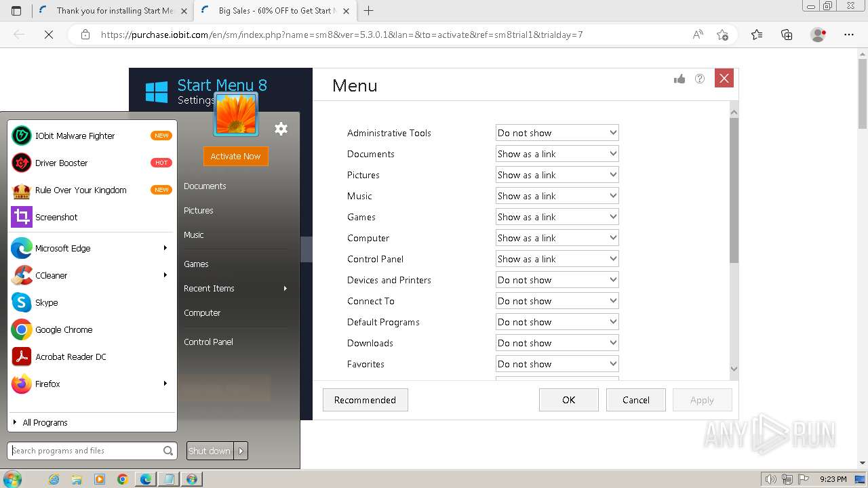Open Acrobat Reader DC

coord(92,357)
